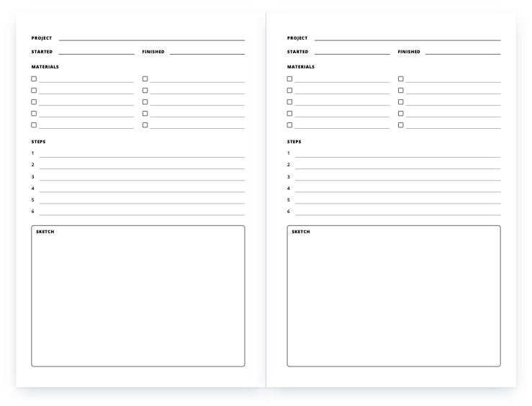532x406 pixels.
Task: Tick fourth Materials checkbox, right column, left page
Action: pyautogui.click(x=145, y=113)
